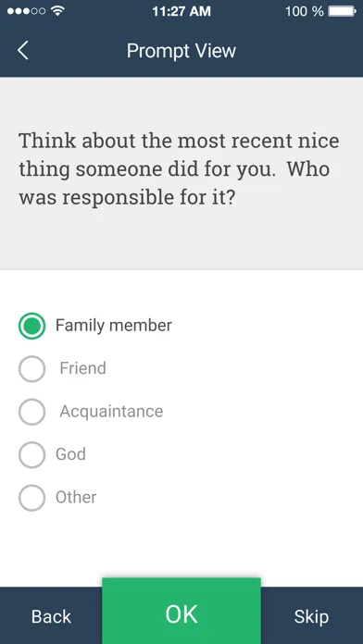
Task: Choose the Acquaintance option label
Action: pos(111,411)
